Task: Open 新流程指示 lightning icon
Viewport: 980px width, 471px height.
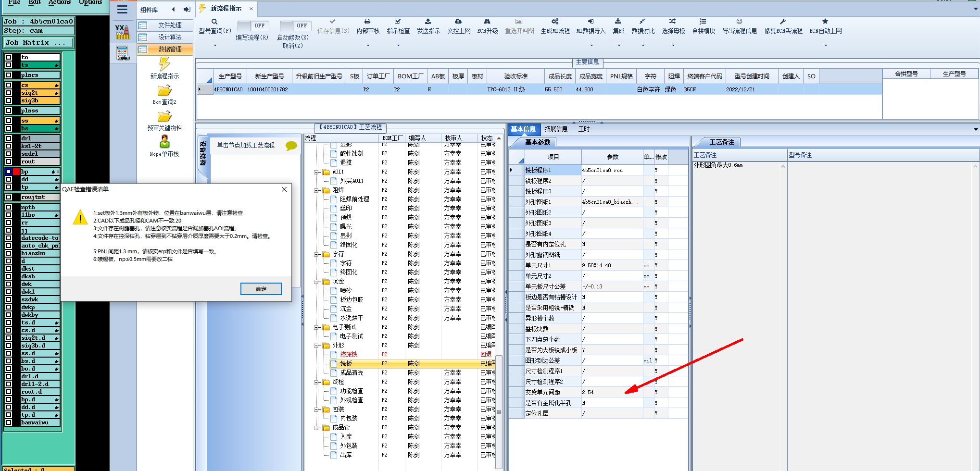Action: tap(164, 64)
